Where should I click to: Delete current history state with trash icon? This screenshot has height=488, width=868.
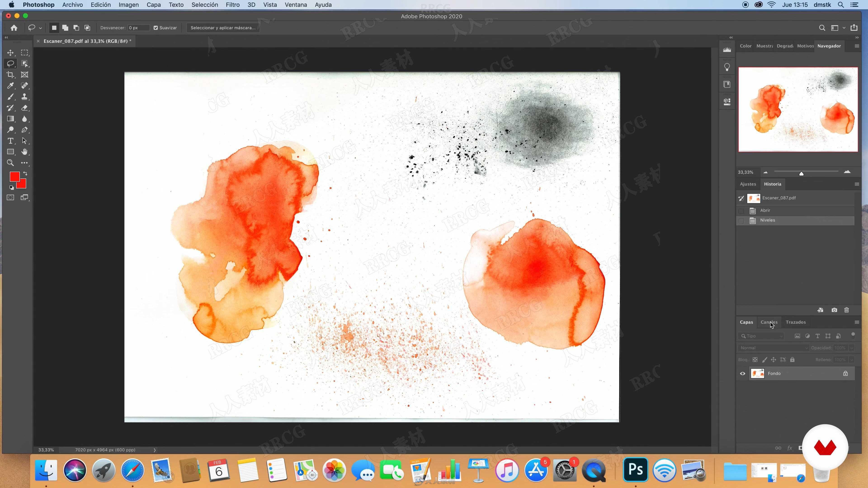point(847,310)
